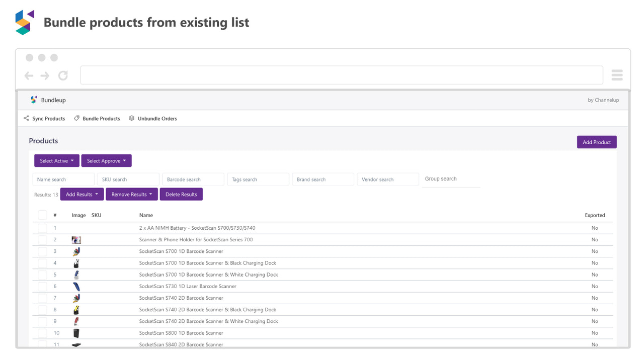The width and height of the screenshot is (644, 362).
Task: Open the Select Approve dropdown
Action: click(x=106, y=160)
